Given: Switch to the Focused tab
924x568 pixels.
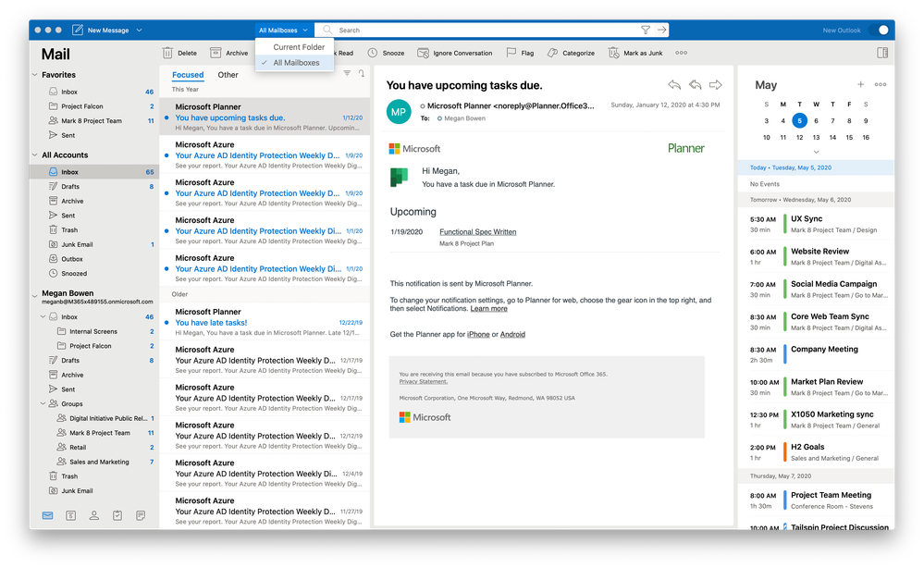Looking at the screenshot, I should point(188,75).
